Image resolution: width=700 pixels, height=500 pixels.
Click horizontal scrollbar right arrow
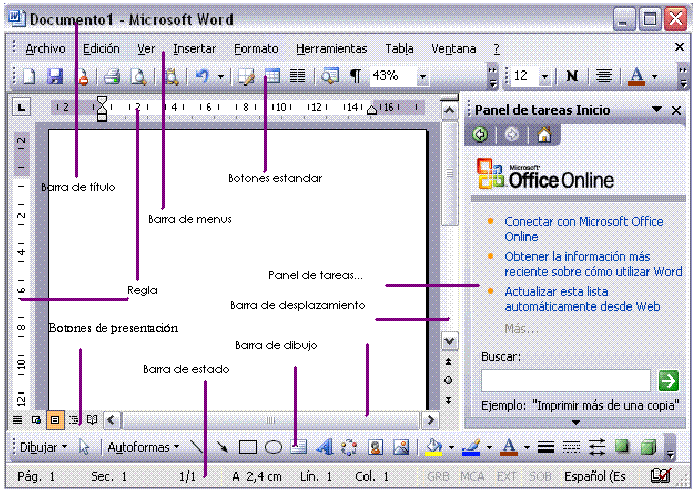click(x=430, y=420)
